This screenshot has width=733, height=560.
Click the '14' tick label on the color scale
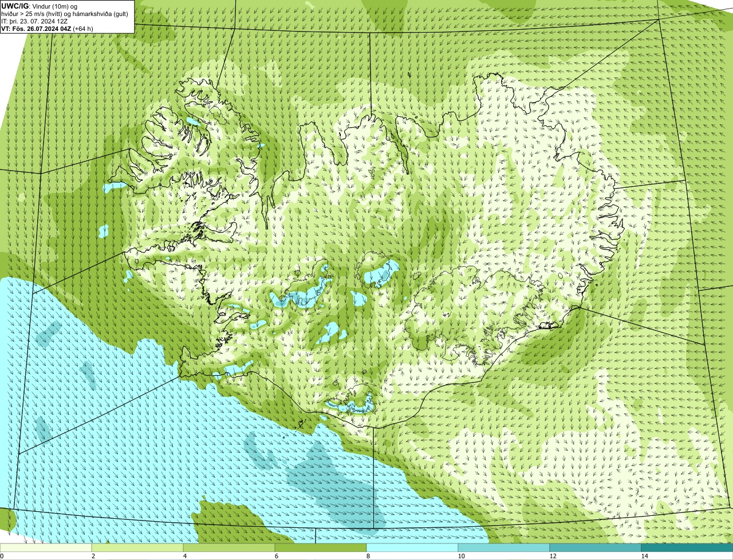click(x=644, y=556)
